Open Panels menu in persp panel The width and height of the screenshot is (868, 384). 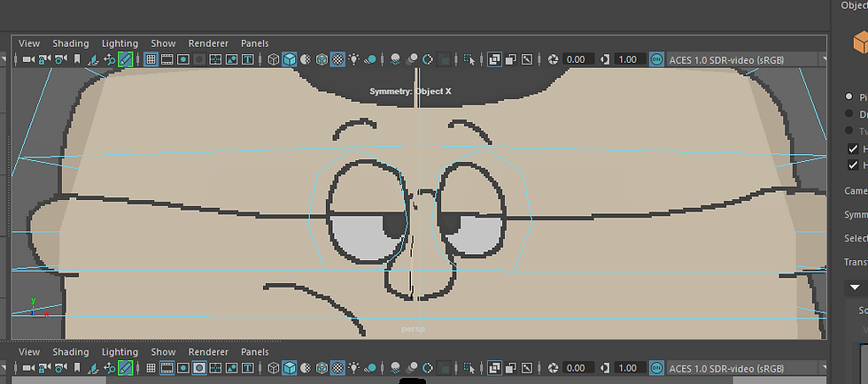pos(255,43)
